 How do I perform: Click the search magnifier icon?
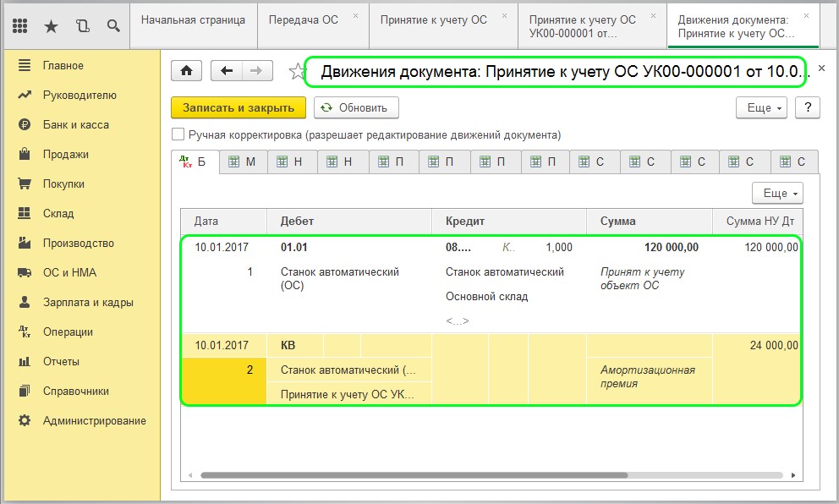[x=113, y=26]
